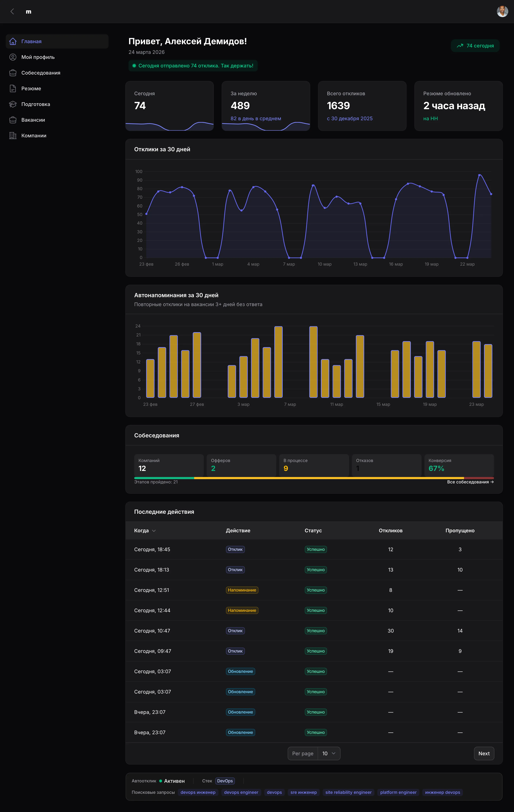Click the devops engineer search query tag

click(241, 792)
